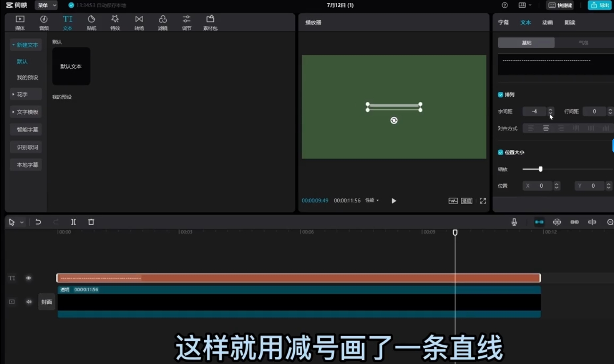Hide the text track with eye icon
Image resolution: width=614 pixels, height=364 pixels.
pos(28,278)
